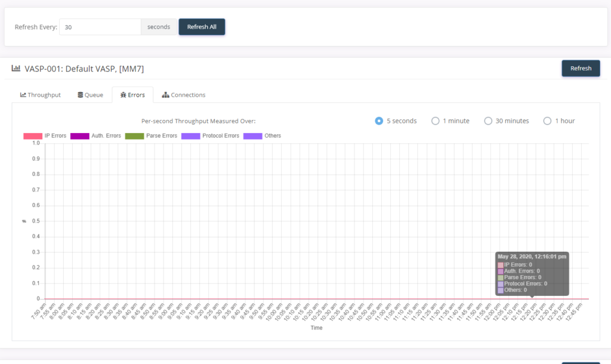Toggle the Protocol Errors legend swatch
This screenshot has width=611, height=364.
pos(190,136)
